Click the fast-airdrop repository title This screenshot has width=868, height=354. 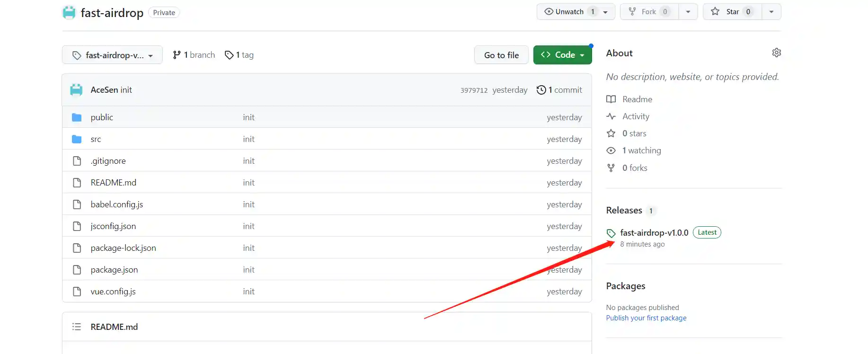tap(112, 13)
